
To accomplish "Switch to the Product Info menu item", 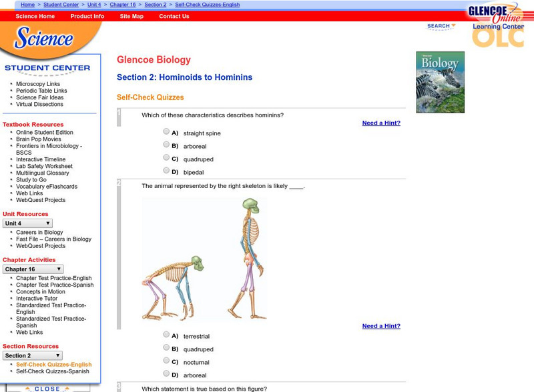I will click(87, 16).
